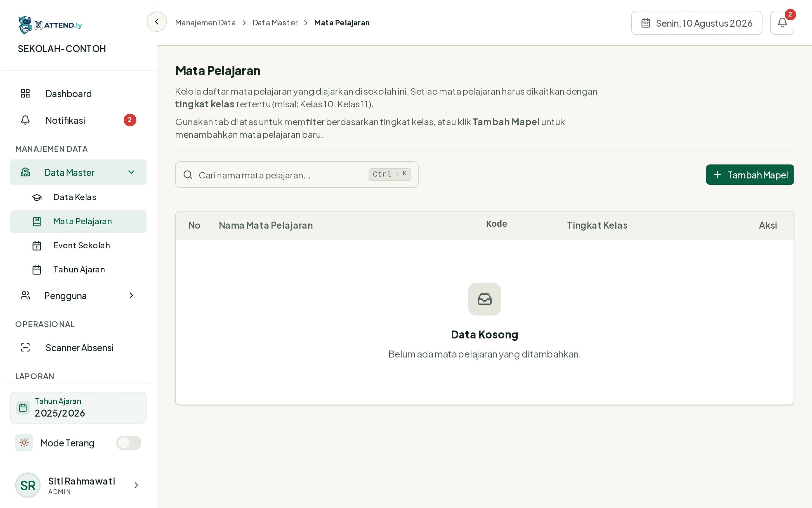Image resolution: width=812 pixels, height=508 pixels.
Task: Open Event Sekolah in the sidebar
Action: [x=78, y=246]
